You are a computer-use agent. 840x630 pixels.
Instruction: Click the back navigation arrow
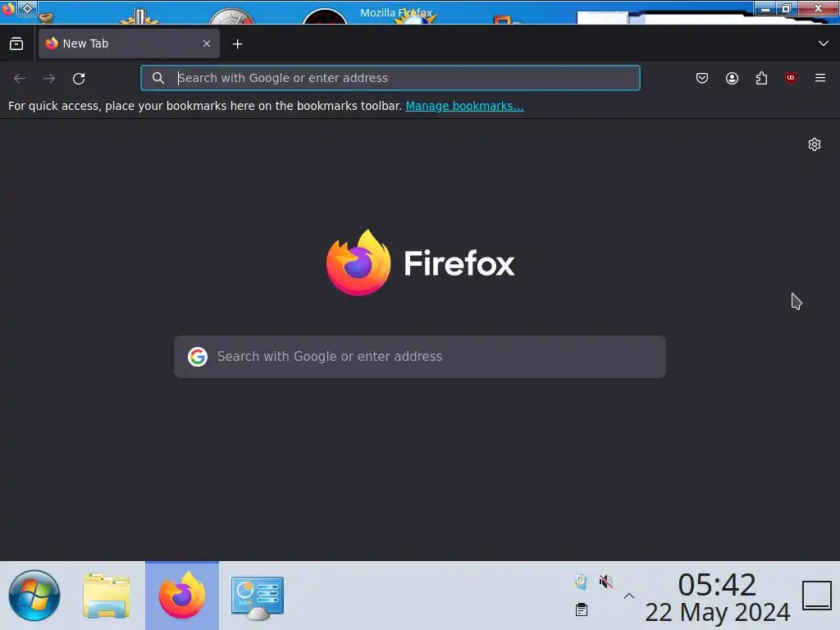coord(20,78)
